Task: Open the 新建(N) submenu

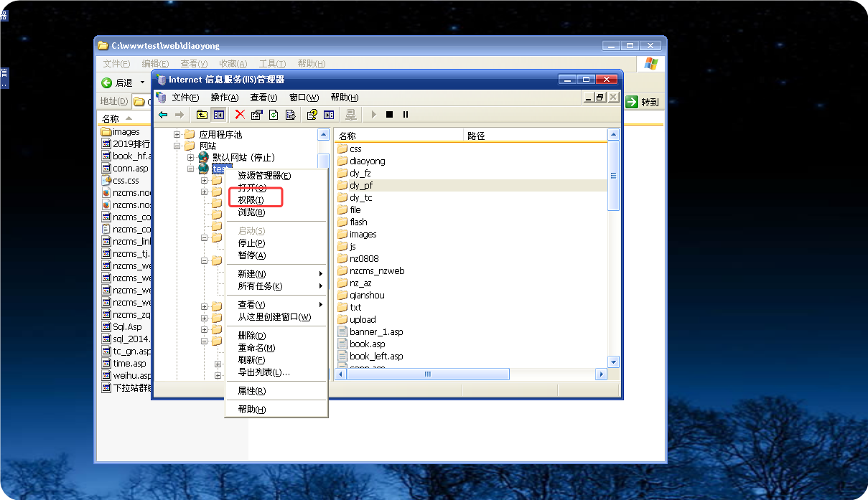Action: [276, 273]
